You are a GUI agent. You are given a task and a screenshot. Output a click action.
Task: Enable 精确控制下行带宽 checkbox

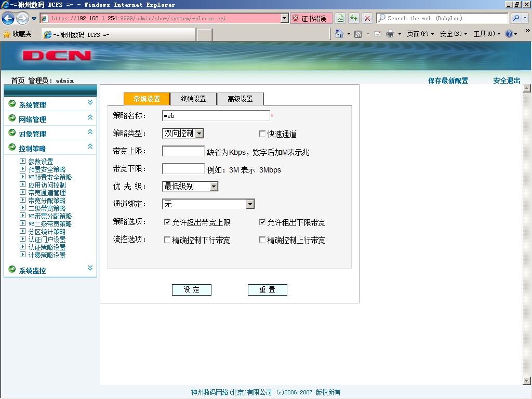click(167, 240)
